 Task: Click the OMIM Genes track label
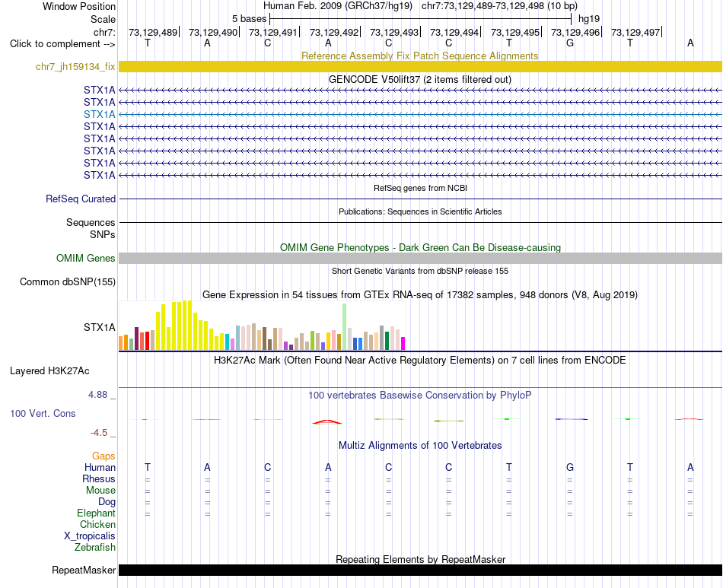pyautogui.click(x=85, y=259)
